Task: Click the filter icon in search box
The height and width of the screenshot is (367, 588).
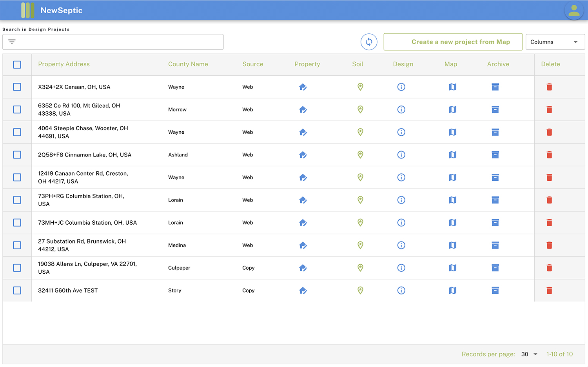Action: [x=12, y=42]
